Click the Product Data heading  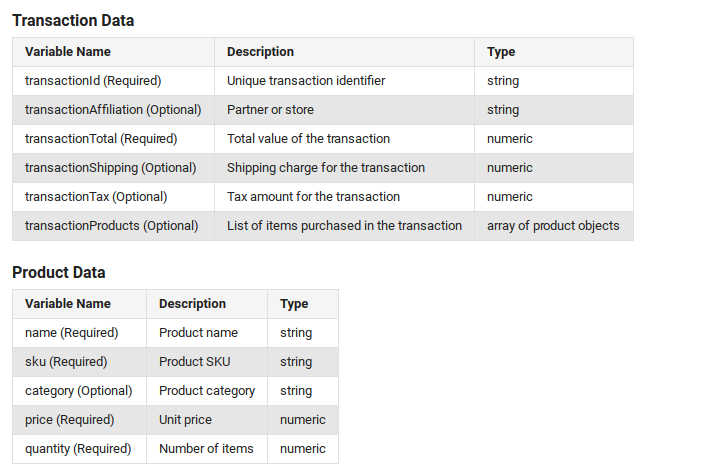(x=58, y=272)
